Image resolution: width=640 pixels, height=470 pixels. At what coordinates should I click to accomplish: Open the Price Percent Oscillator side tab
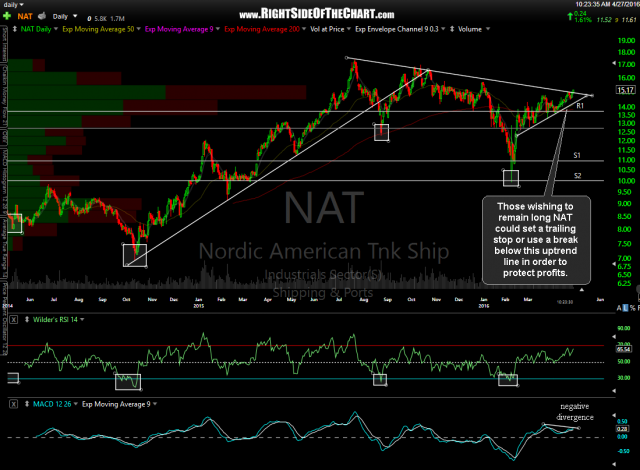pos(5,318)
